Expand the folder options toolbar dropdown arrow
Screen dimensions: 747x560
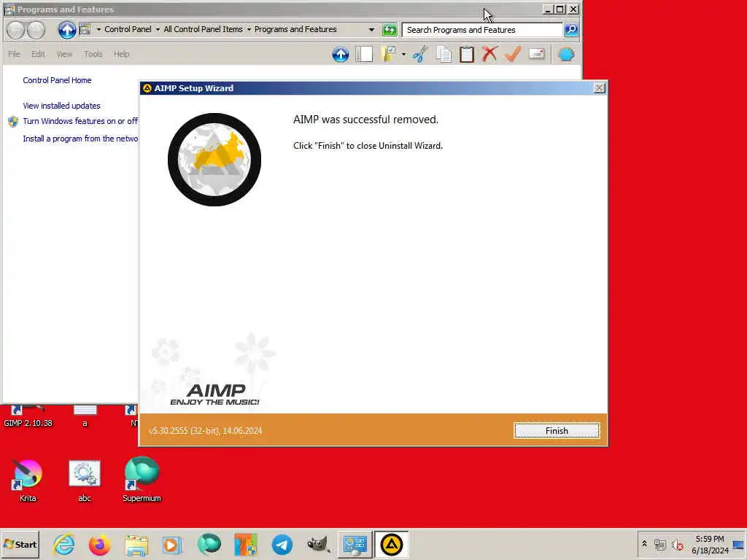coord(403,54)
